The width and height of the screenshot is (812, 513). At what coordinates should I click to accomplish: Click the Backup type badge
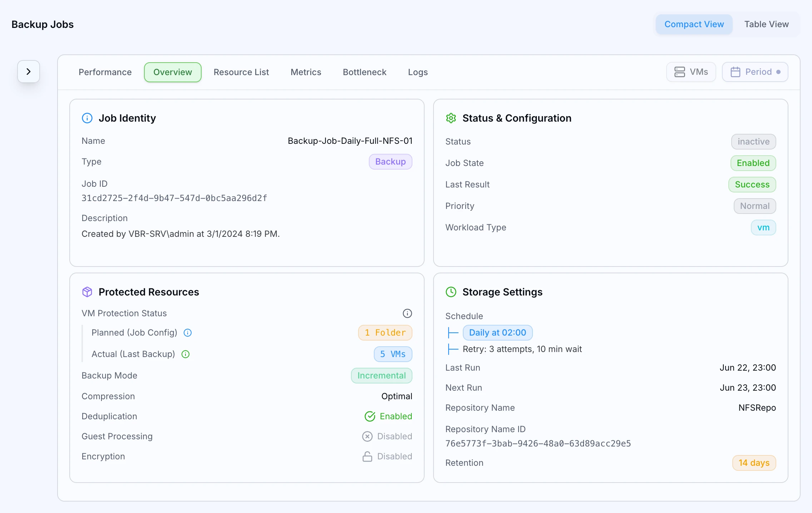tap(390, 162)
